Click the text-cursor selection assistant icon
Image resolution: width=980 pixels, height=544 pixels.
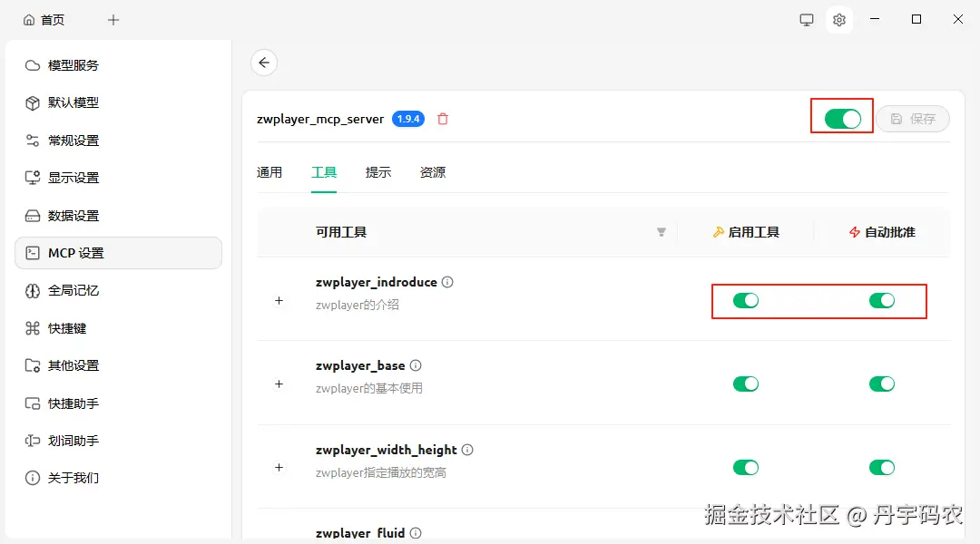click(33, 441)
